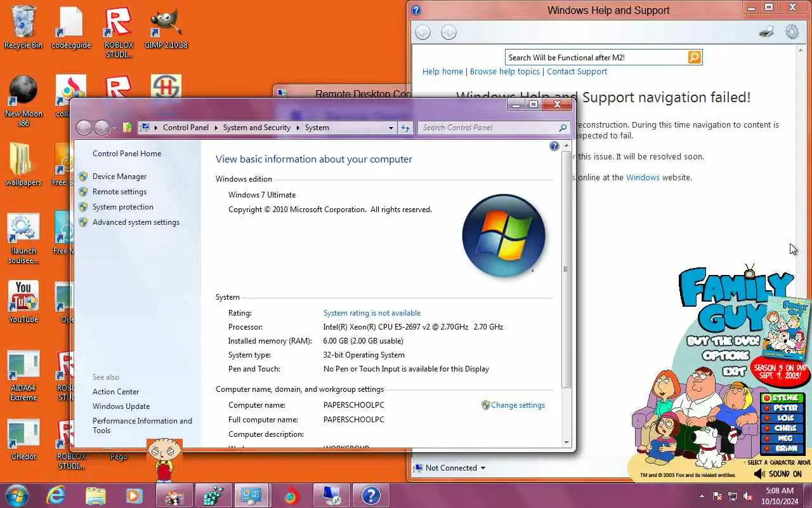Switch to Remote Desktop Connection taskbar icon

tap(331, 495)
